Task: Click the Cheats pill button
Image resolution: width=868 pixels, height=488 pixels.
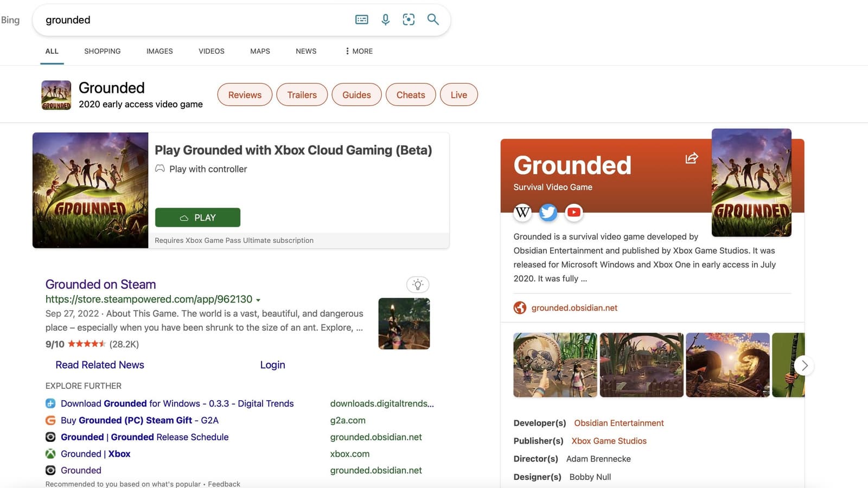Action: 411,95
